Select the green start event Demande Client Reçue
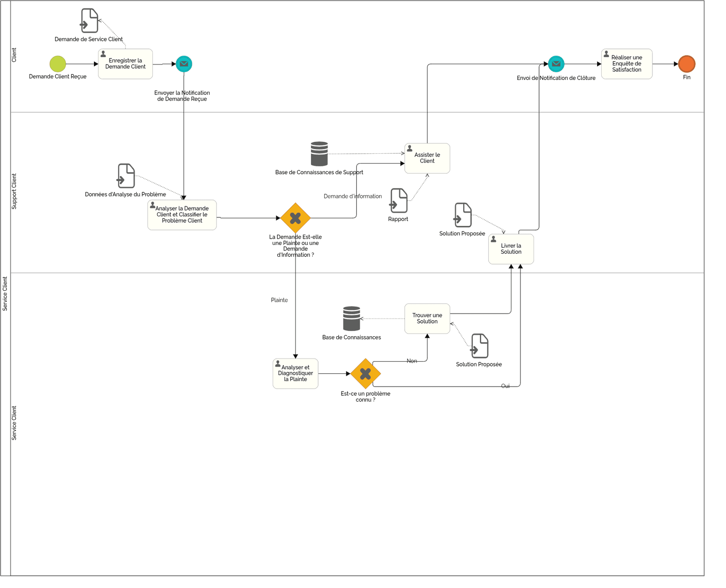 (58, 64)
